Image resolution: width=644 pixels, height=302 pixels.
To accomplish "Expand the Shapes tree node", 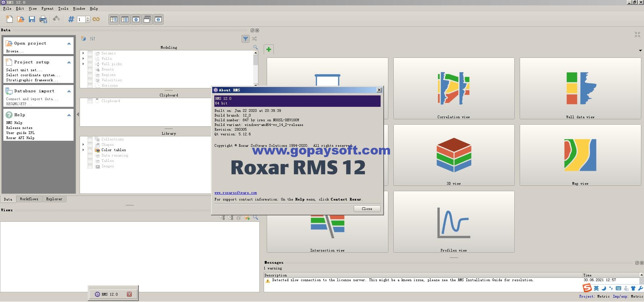I will click(x=83, y=144).
